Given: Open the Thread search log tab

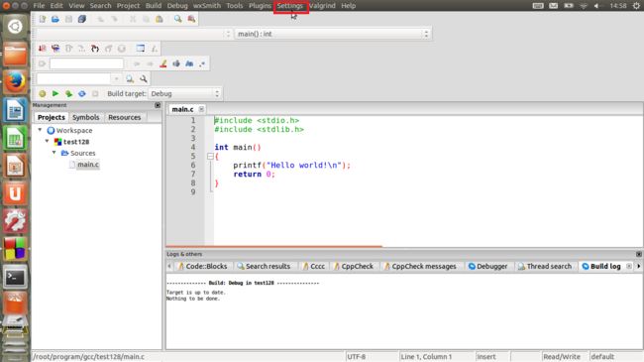Looking at the screenshot, I should 545,266.
